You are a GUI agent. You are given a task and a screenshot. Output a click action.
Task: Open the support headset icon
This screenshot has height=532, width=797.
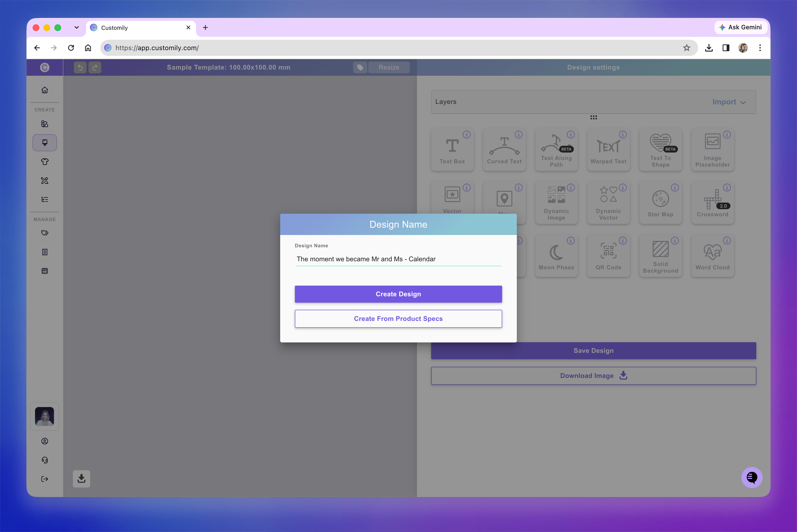[x=44, y=460]
